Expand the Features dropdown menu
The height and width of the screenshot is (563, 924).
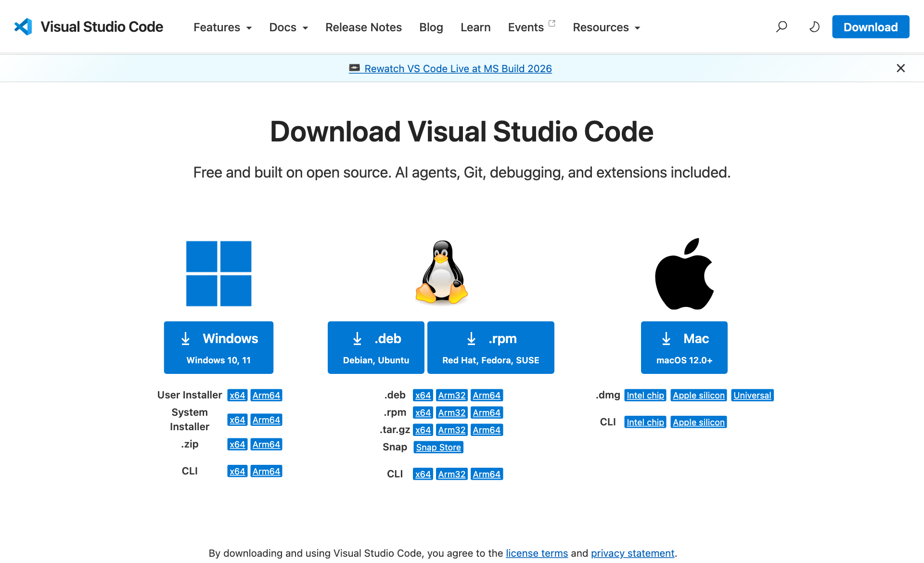click(x=223, y=27)
